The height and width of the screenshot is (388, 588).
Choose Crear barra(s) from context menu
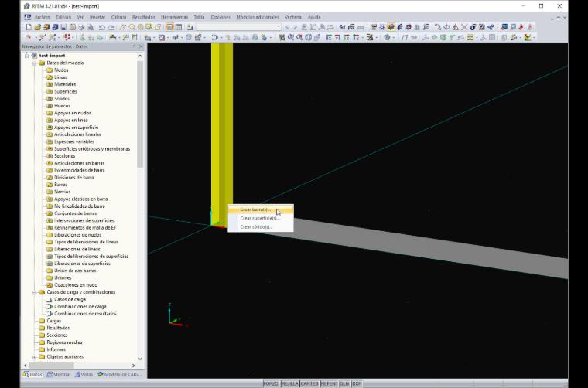click(x=261, y=209)
